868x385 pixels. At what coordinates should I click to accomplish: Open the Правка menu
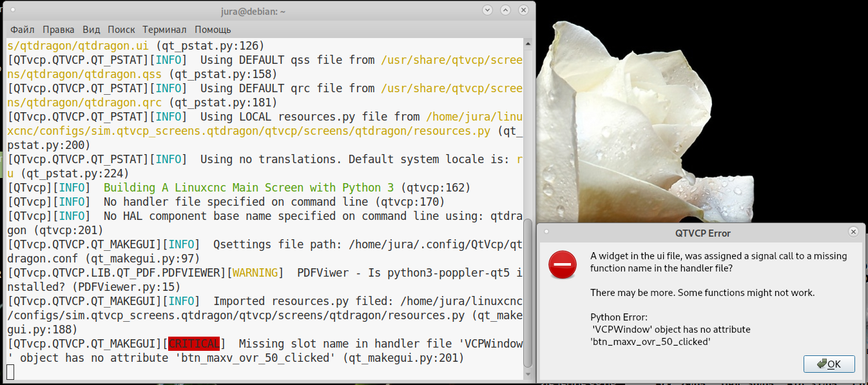[x=59, y=30]
